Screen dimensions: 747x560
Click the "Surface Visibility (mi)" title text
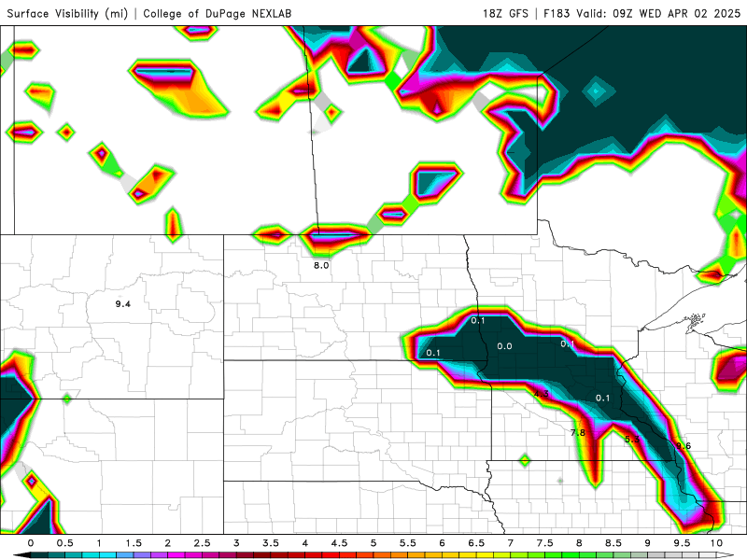click(67, 13)
